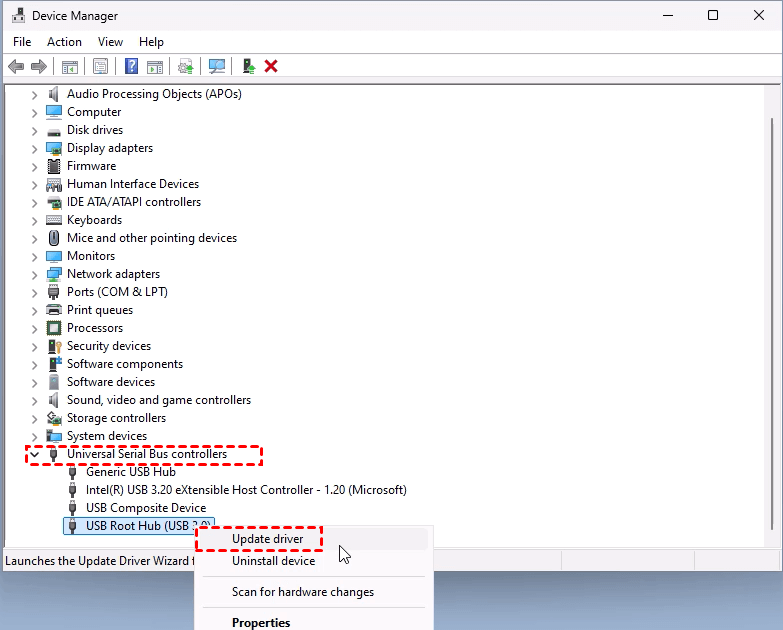Click the Enable device toolbar icon

click(x=248, y=66)
